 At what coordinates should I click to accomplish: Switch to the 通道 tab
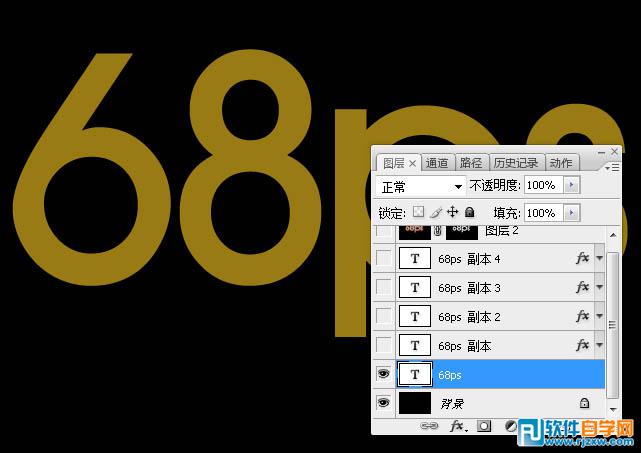437,163
